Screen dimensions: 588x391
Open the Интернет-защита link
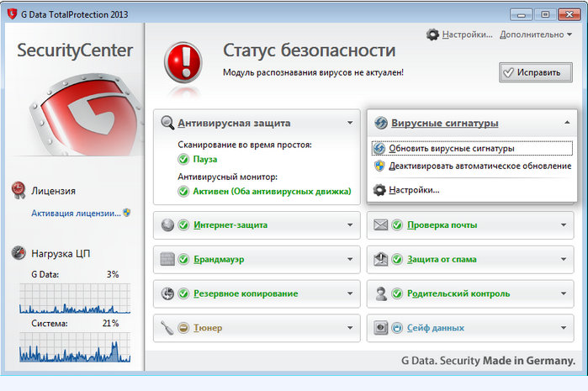coord(230,225)
